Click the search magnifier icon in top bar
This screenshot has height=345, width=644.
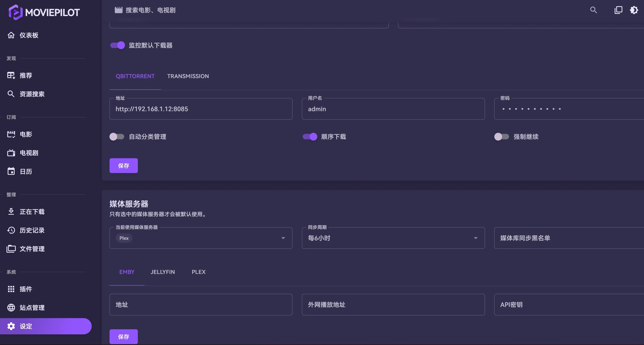coord(593,10)
